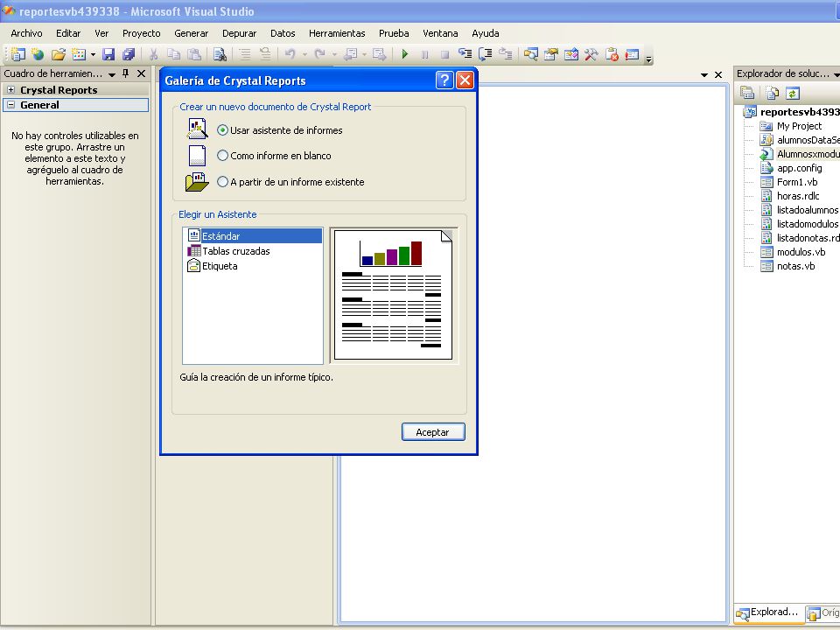
Task: Click the Open File folder icon
Action: click(x=59, y=54)
